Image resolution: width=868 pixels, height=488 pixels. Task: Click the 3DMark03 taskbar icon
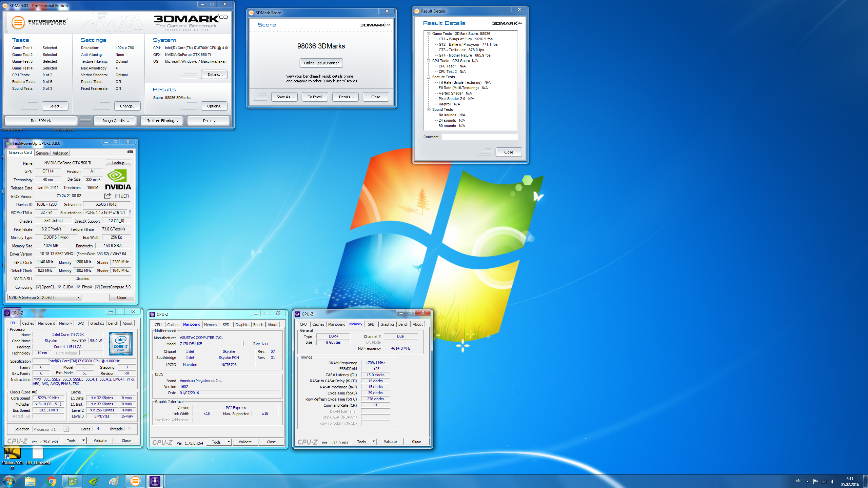(135, 481)
